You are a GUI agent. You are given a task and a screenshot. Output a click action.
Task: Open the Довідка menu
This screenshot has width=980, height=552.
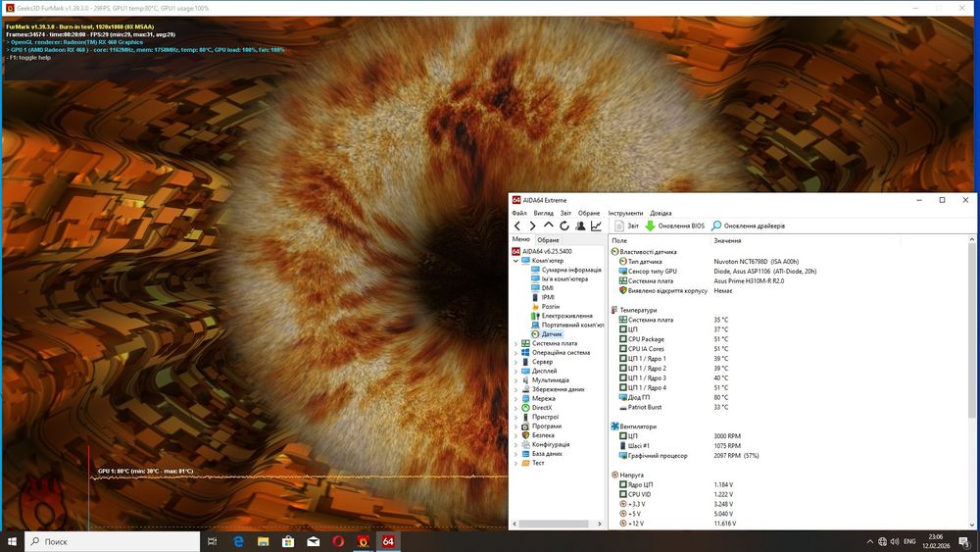(661, 213)
